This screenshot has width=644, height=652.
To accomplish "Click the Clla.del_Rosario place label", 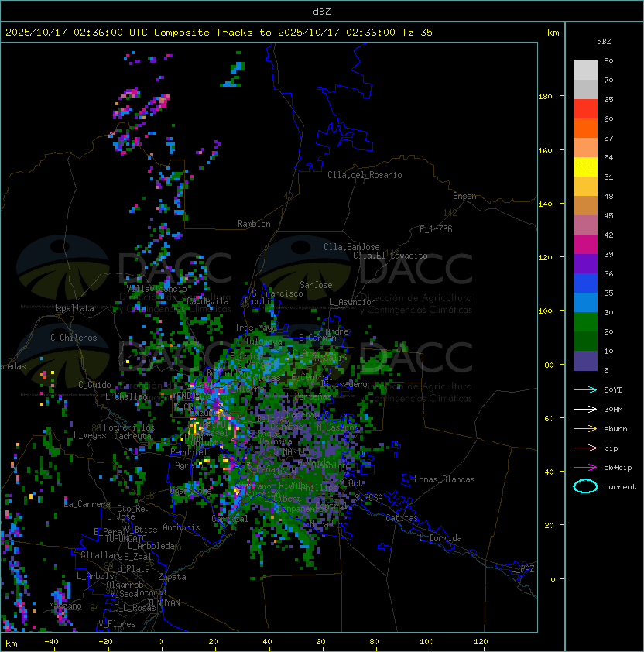I will 365,175.
